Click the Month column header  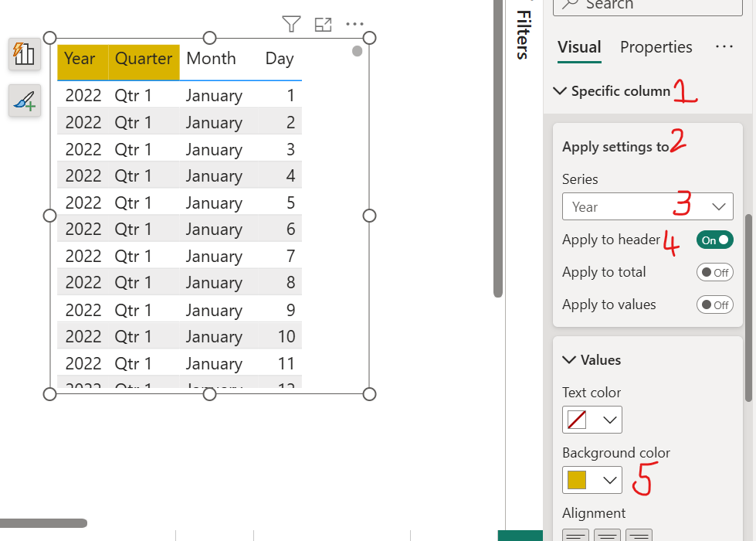[x=211, y=59]
